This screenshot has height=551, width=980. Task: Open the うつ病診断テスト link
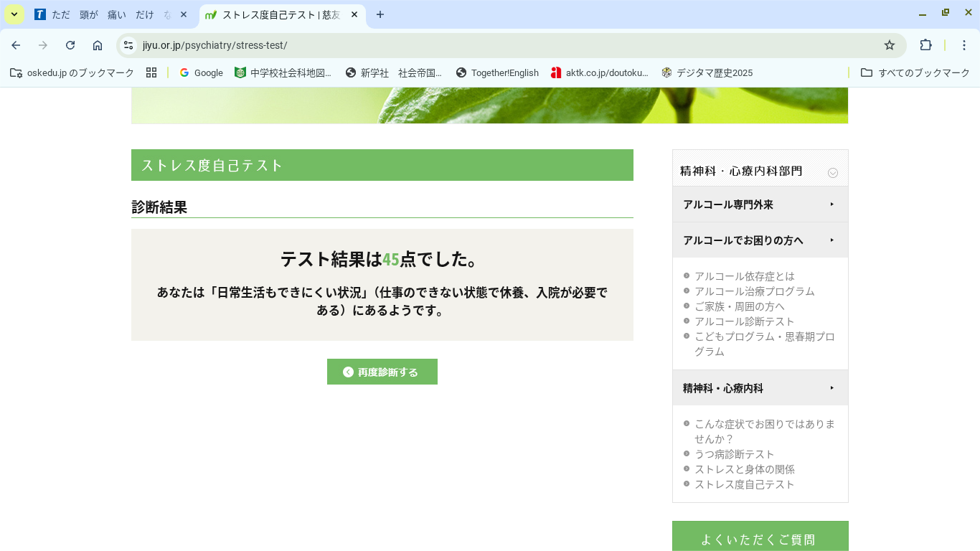coord(735,454)
